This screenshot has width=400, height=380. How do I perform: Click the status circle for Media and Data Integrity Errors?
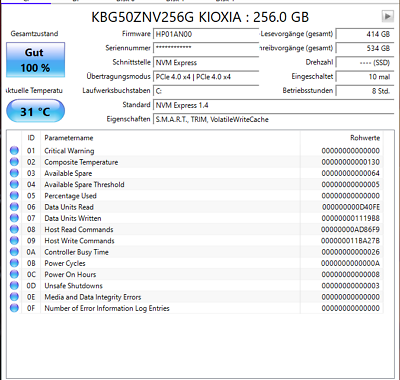click(x=14, y=297)
